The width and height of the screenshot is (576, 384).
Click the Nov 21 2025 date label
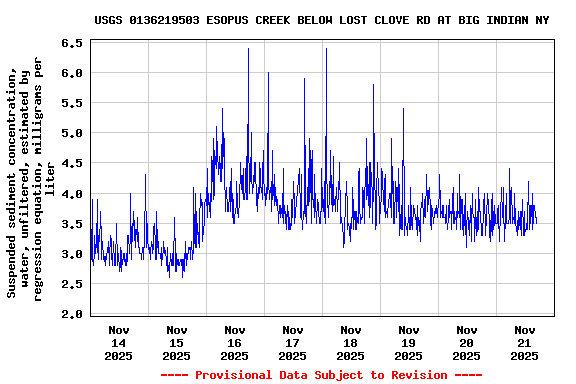(525, 343)
